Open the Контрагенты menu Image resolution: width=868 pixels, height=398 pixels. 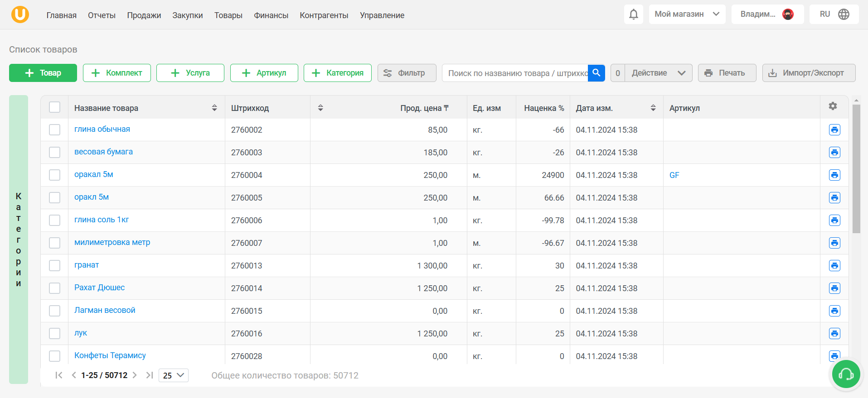click(324, 15)
